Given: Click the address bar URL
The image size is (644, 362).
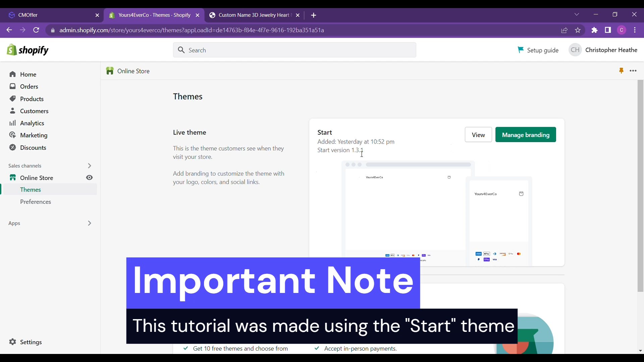Looking at the screenshot, I should 192,30.
